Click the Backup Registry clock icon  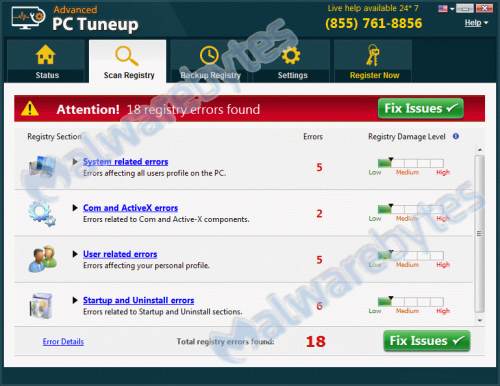(209, 55)
